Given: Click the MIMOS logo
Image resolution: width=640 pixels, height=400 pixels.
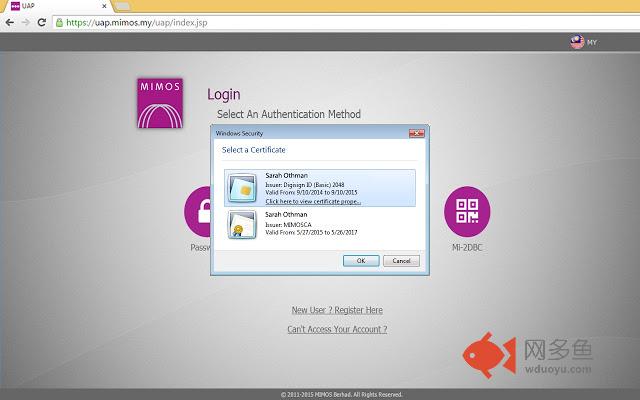Looking at the screenshot, I should point(160,103).
